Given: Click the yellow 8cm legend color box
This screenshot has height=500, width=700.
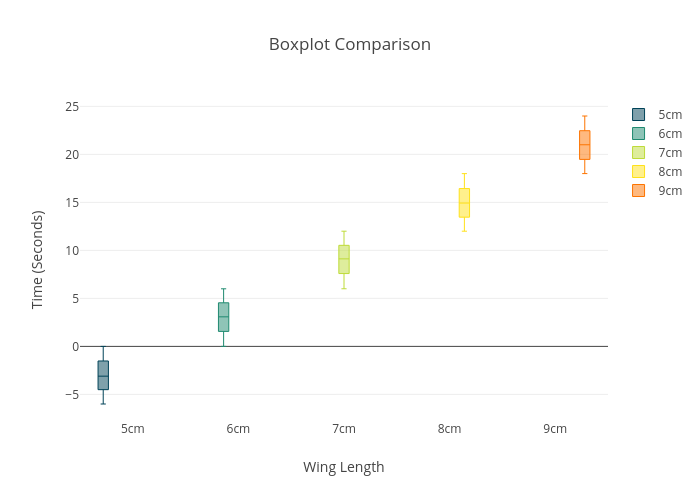Looking at the screenshot, I should (639, 172).
